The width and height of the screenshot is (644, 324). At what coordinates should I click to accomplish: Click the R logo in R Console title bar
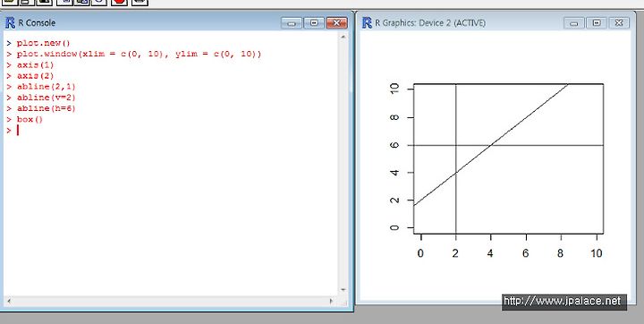(10, 22)
